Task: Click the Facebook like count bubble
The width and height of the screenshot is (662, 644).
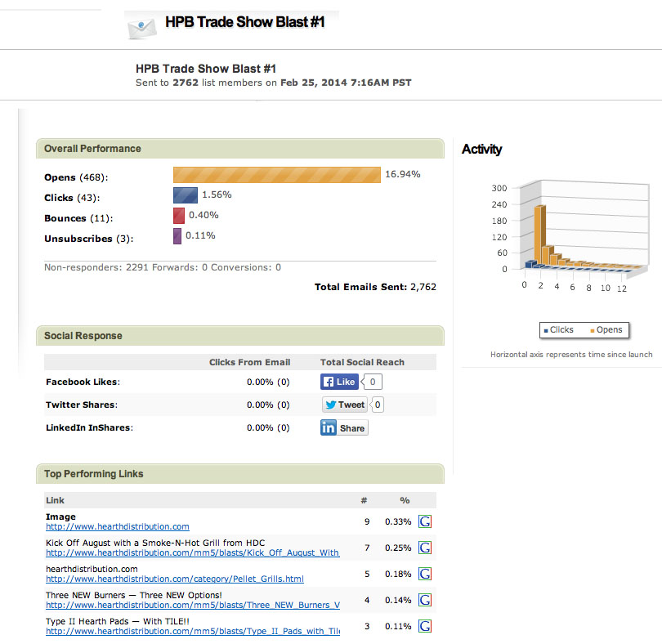Action: coord(373,382)
